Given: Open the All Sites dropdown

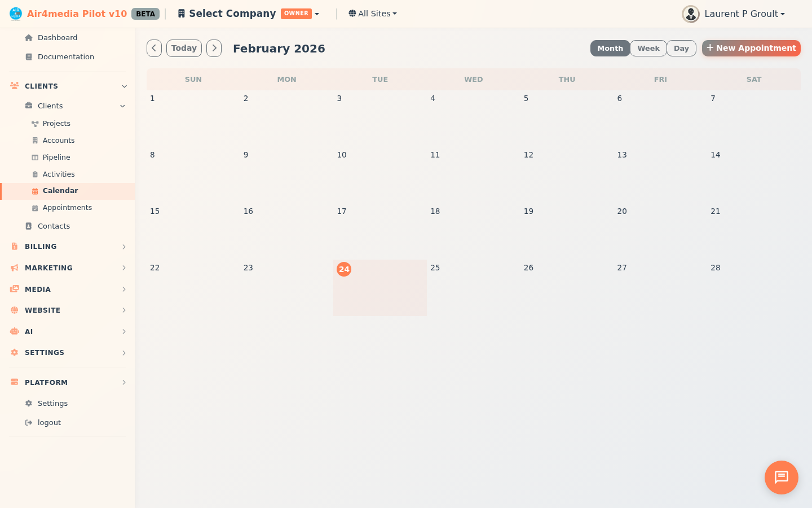Looking at the screenshot, I should [x=372, y=13].
